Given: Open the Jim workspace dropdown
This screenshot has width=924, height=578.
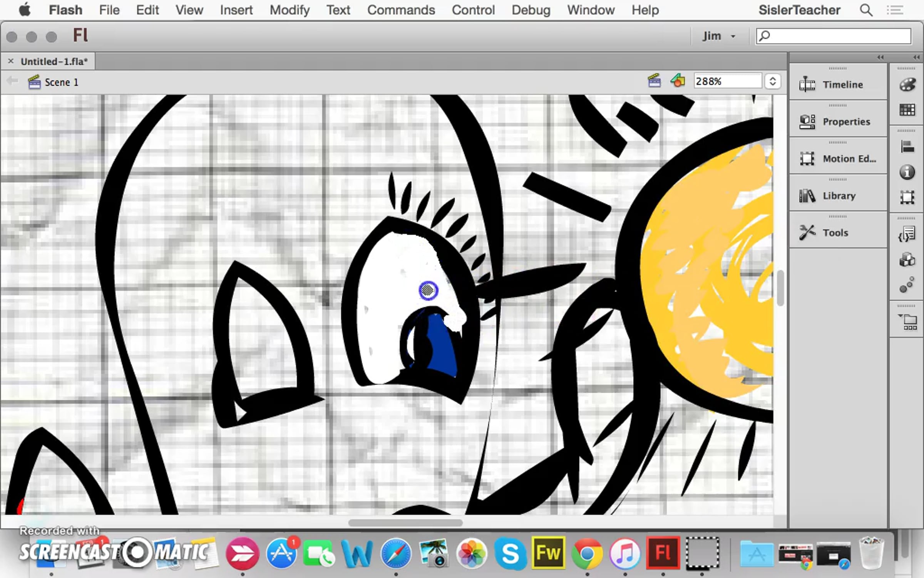Looking at the screenshot, I should click(718, 36).
